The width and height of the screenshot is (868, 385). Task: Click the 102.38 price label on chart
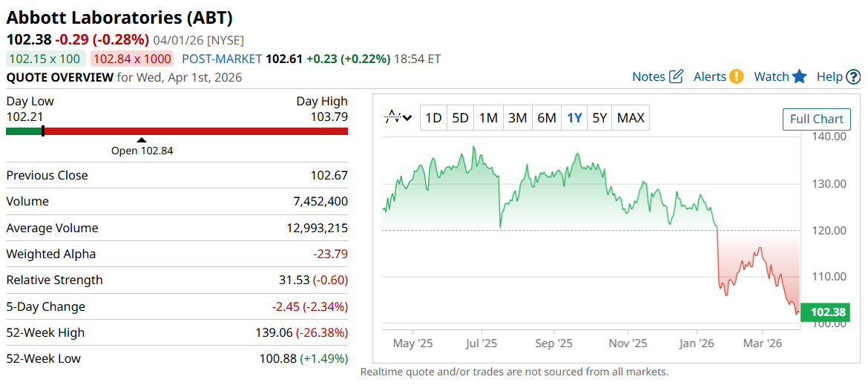coord(829,312)
